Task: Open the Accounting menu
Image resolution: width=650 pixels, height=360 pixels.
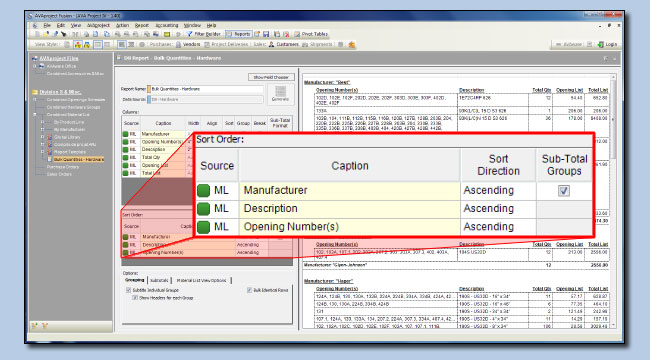Action: click(x=167, y=25)
